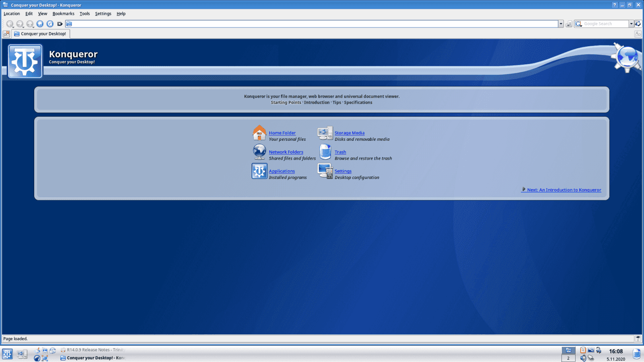The width and height of the screenshot is (644, 362).
Task: Open the Klipper clipboard icon in system tray
Action: (583, 350)
